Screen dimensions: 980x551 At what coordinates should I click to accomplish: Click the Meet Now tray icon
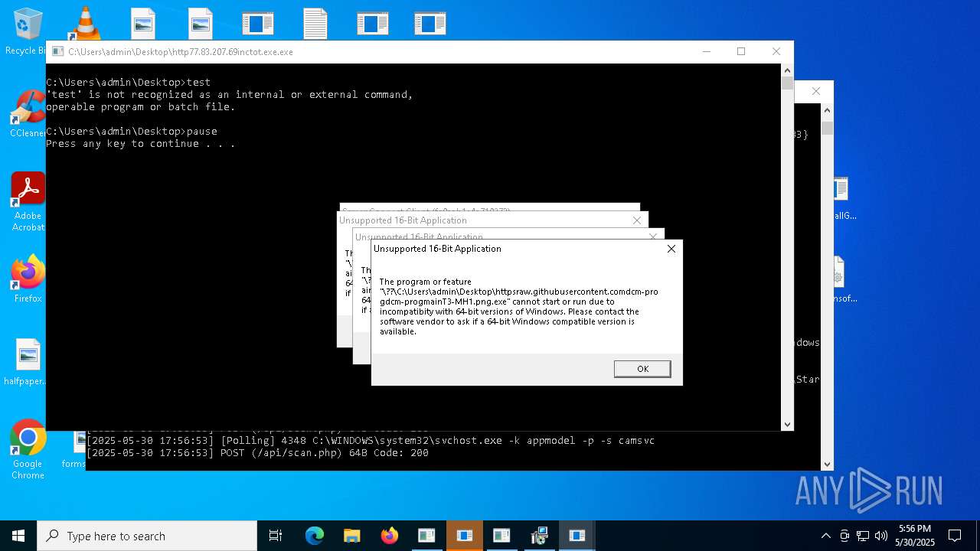[844, 536]
